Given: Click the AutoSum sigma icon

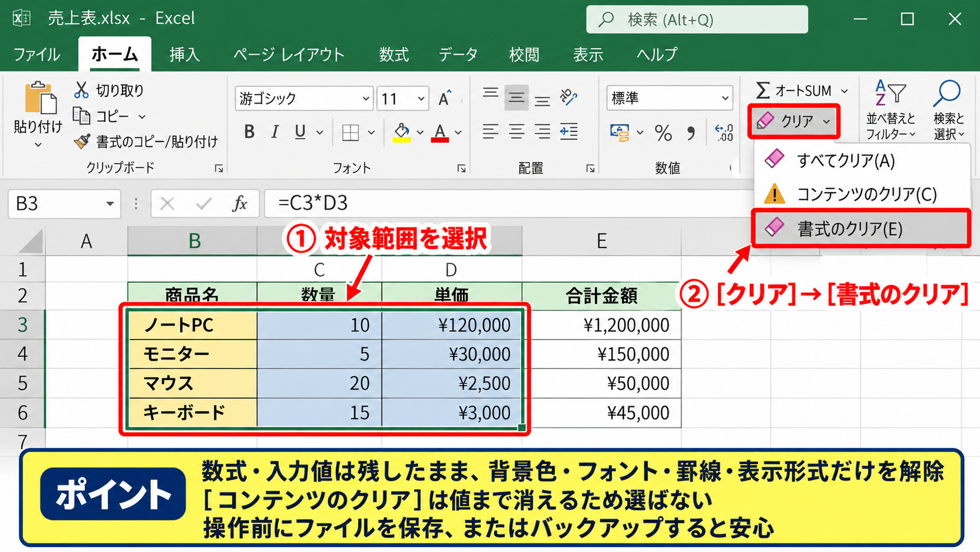Looking at the screenshot, I should 763,90.
